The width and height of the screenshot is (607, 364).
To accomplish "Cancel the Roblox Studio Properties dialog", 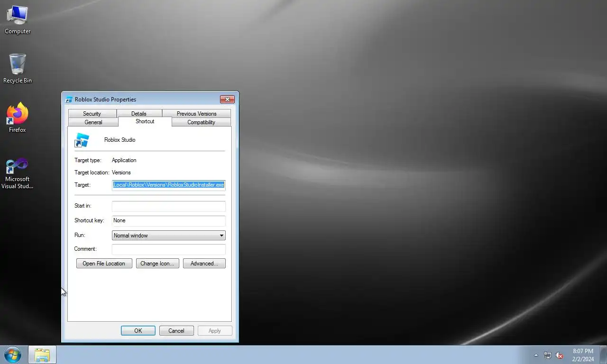I will tap(176, 331).
